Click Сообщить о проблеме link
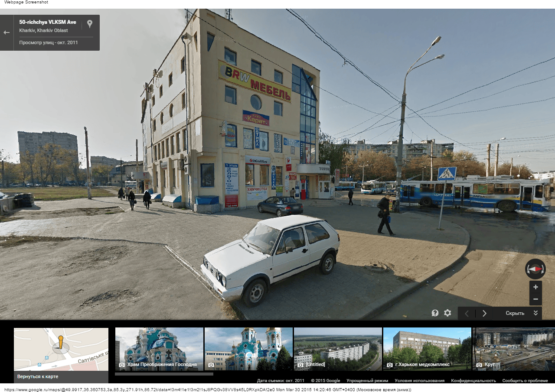The image size is (555, 392). tap(525, 381)
